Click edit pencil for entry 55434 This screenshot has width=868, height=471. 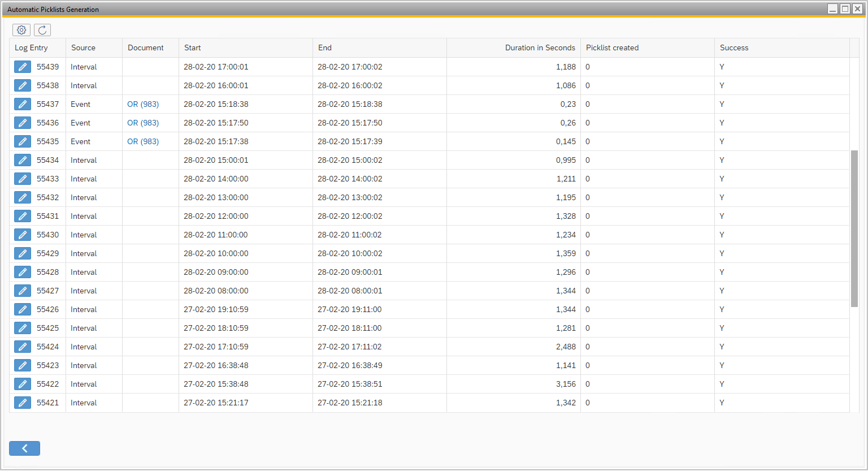(x=23, y=160)
